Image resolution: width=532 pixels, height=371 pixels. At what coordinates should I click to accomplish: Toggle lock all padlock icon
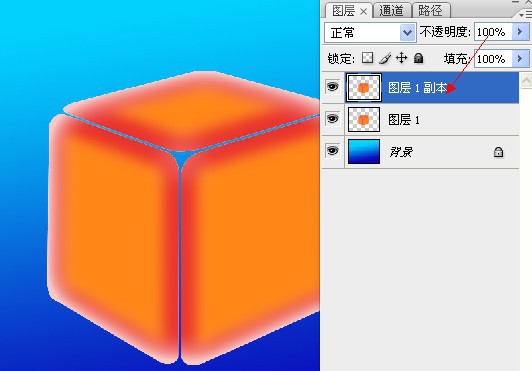419,58
